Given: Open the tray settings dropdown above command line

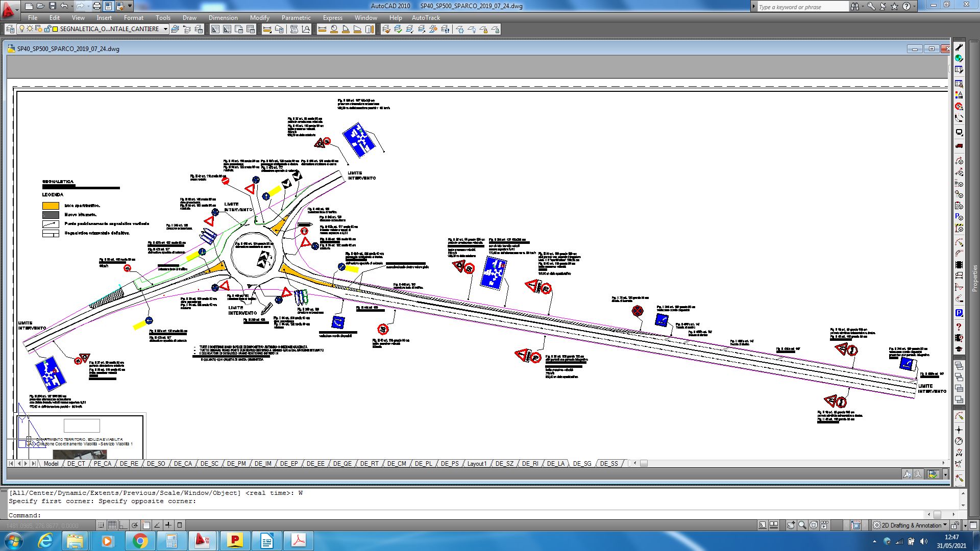Looking at the screenshot, I should [945, 474].
